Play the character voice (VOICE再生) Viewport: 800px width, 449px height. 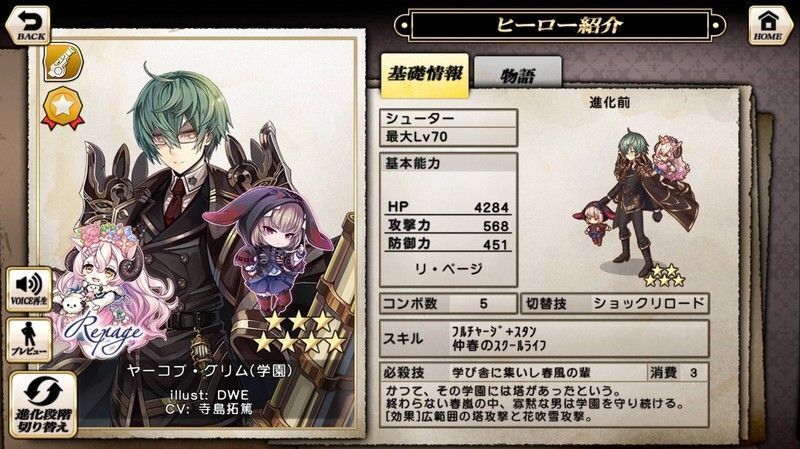click(29, 289)
